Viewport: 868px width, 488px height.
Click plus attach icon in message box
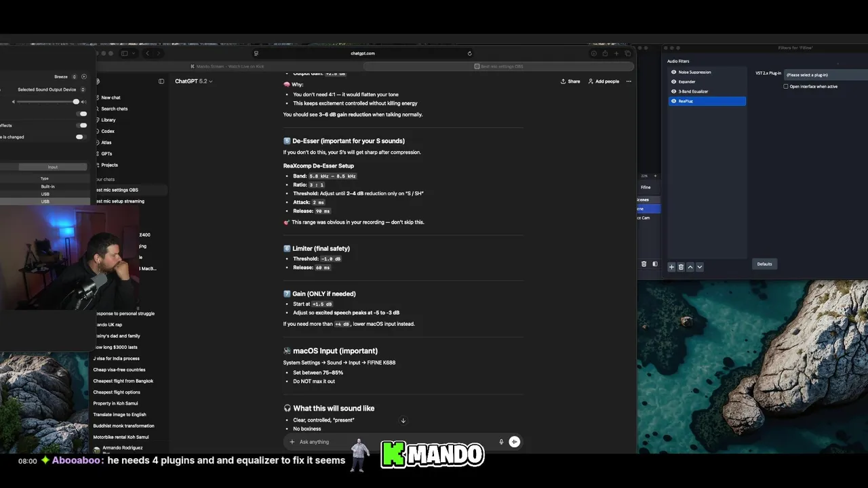click(x=292, y=442)
